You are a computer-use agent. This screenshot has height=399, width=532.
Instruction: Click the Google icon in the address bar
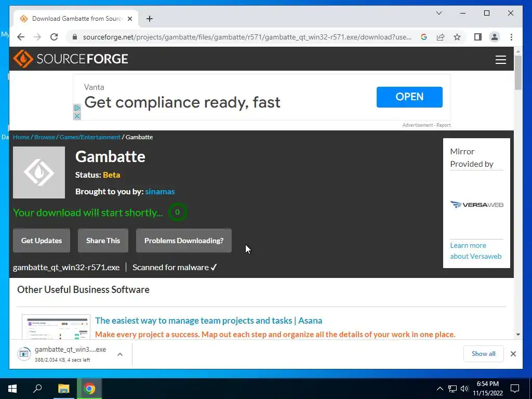(x=424, y=37)
